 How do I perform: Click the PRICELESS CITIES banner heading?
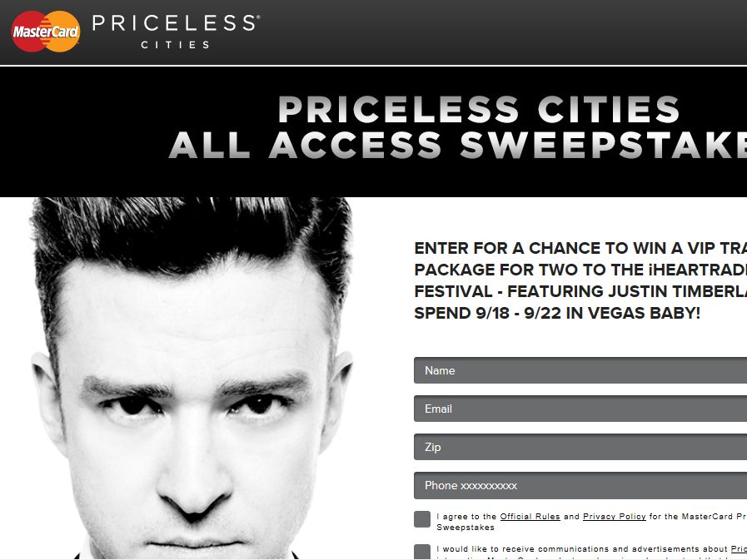pyautogui.click(x=479, y=109)
